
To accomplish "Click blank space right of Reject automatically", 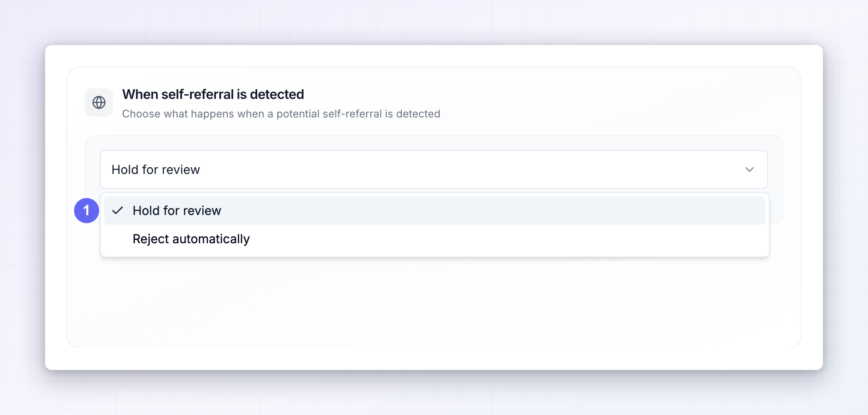I will click(x=508, y=239).
